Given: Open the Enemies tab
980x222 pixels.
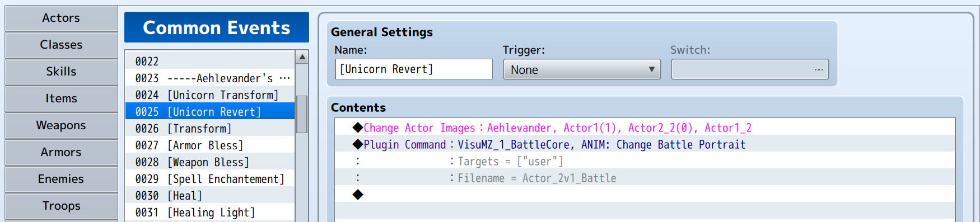Looking at the screenshot, I should coord(61,179).
